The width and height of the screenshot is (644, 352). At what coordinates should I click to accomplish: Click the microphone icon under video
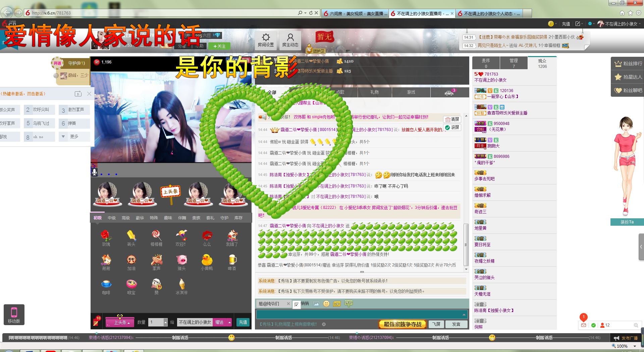coord(95,172)
